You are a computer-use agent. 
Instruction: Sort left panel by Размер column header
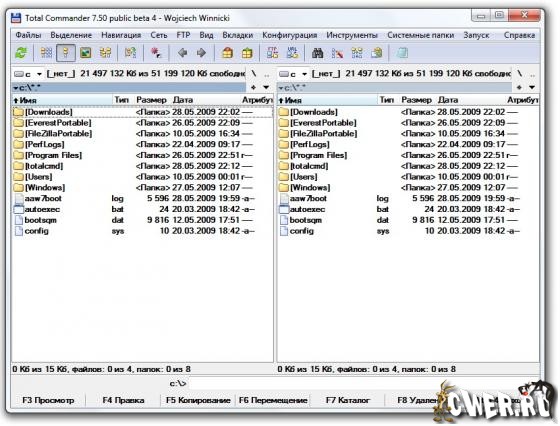(151, 100)
